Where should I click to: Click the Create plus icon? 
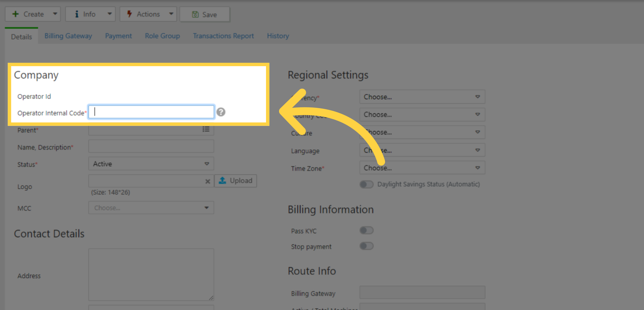[15, 14]
